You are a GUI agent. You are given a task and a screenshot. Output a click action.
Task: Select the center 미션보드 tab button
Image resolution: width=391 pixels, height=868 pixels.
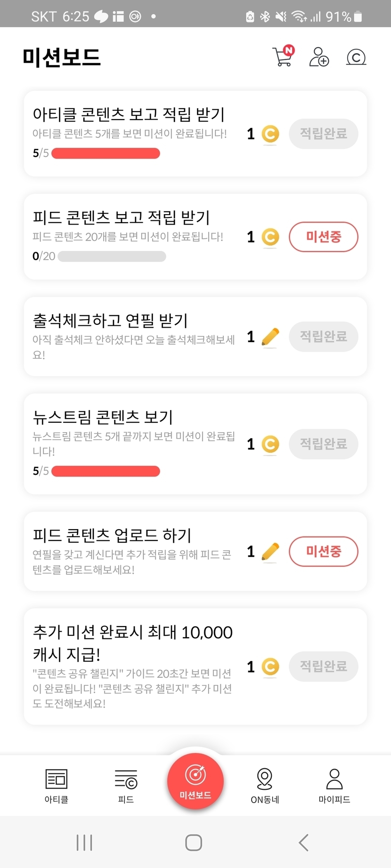195,781
